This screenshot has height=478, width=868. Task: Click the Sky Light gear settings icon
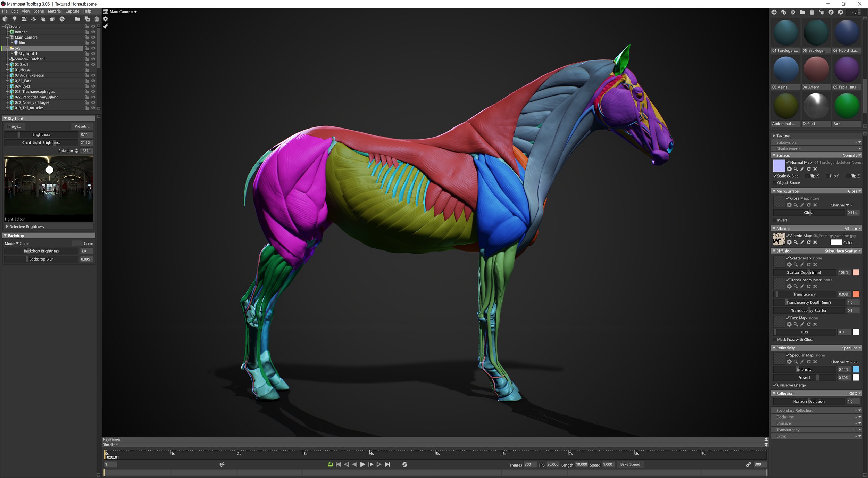(x=106, y=19)
